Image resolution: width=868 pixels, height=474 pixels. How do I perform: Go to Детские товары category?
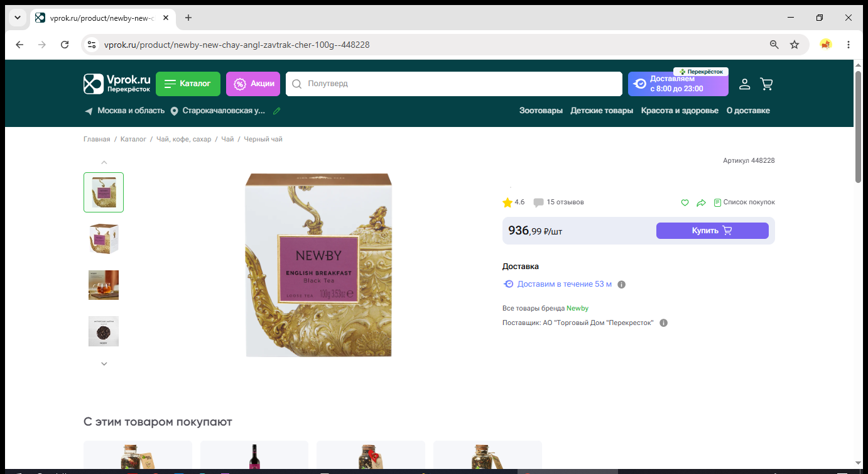(602, 111)
